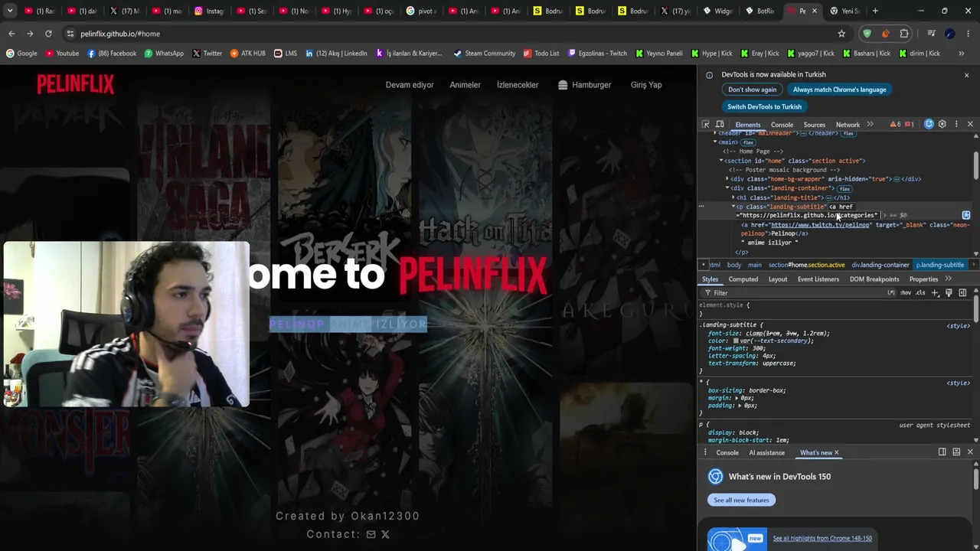Select body in the DevTools breadcrumb
Image resolution: width=980 pixels, height=551 pixels.
(x=734, y=265)
